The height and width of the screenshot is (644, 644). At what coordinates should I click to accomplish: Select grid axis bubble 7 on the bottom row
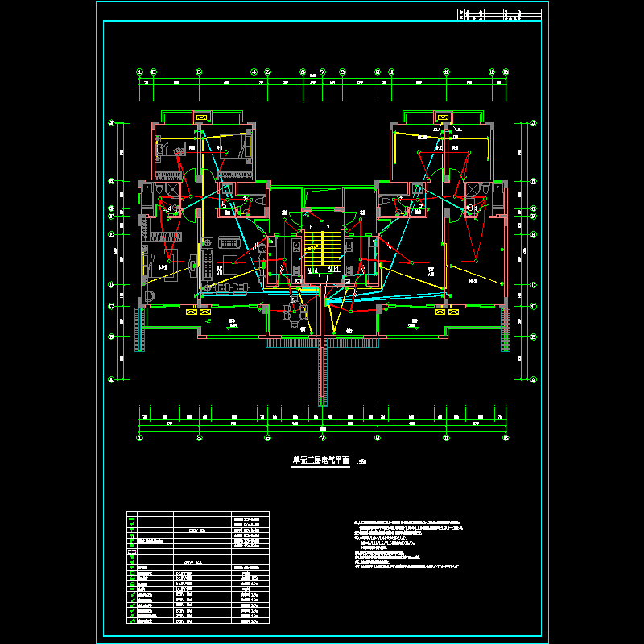point(323,438)
